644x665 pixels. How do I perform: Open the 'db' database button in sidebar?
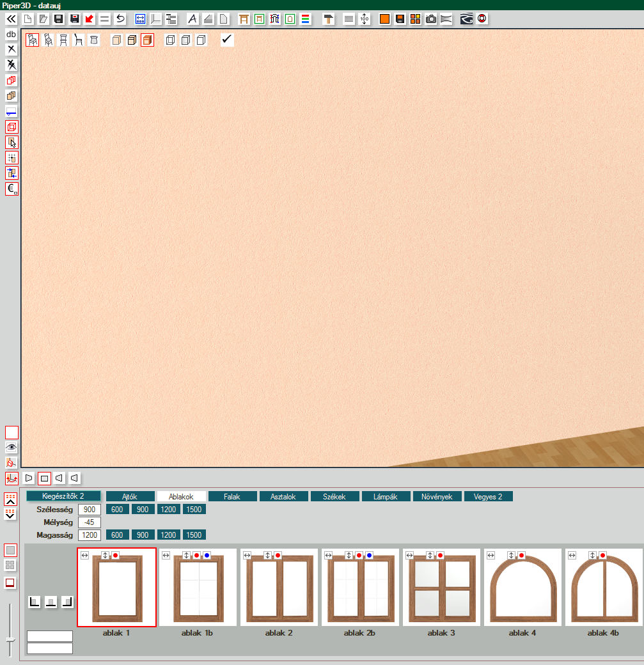point(12,34)
